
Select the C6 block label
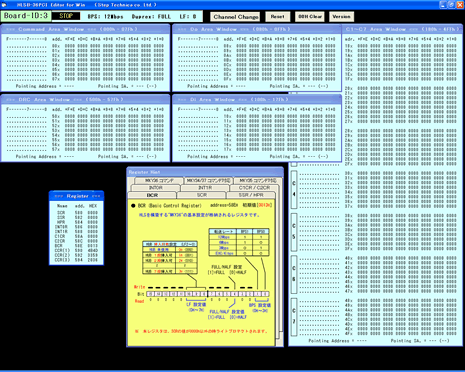pyautogui.click(x=294, y=274)
